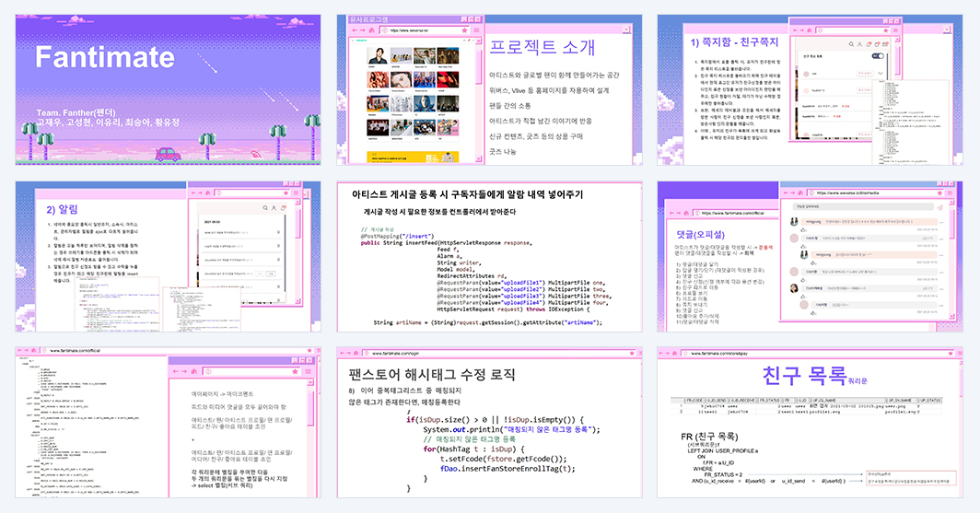Click the home icon next to fantimate.com/store&pay
This screenshot has height=513, width=980.
[x=675, y=353]
